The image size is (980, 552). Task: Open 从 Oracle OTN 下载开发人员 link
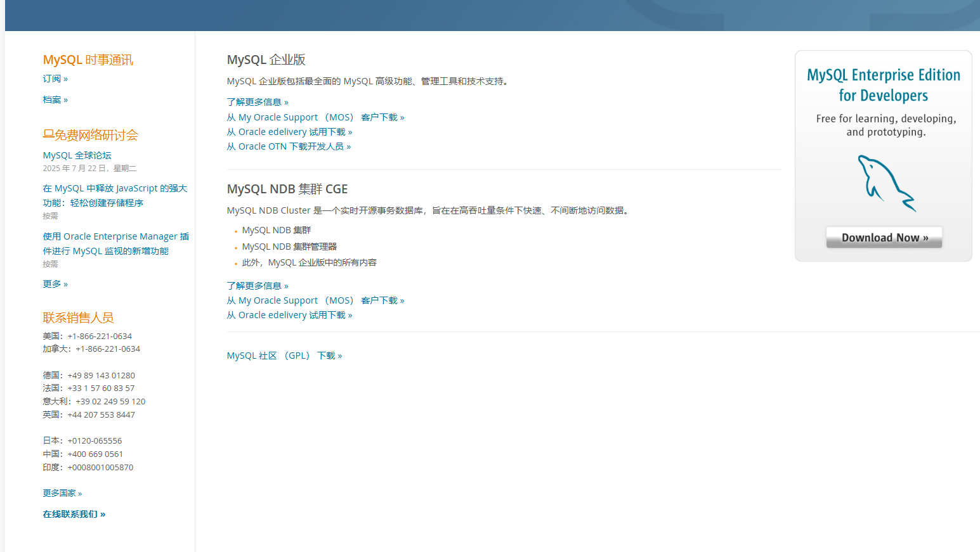click(289, 146)
